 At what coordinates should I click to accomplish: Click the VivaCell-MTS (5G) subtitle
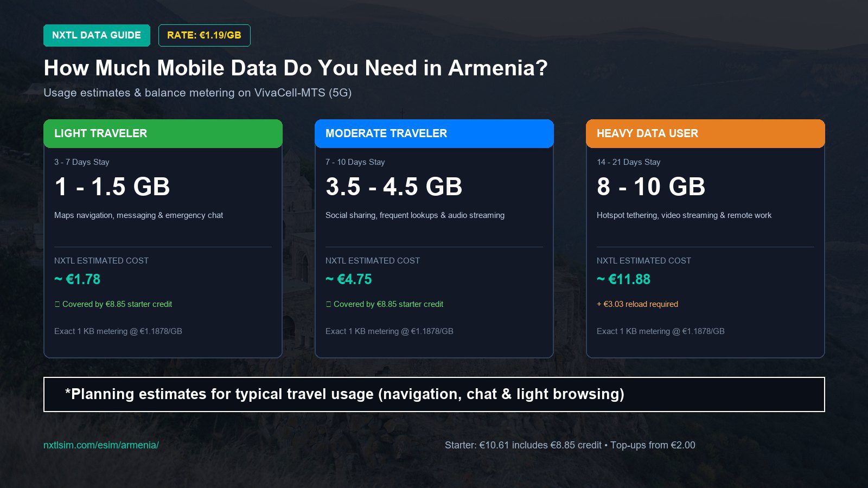(x=197, y=93)
